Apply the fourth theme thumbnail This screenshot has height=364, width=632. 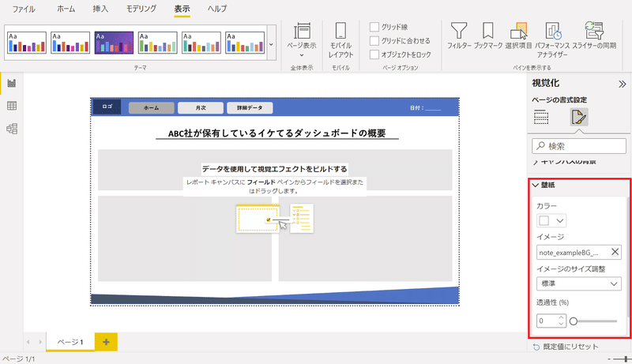[x=157, y=43]
